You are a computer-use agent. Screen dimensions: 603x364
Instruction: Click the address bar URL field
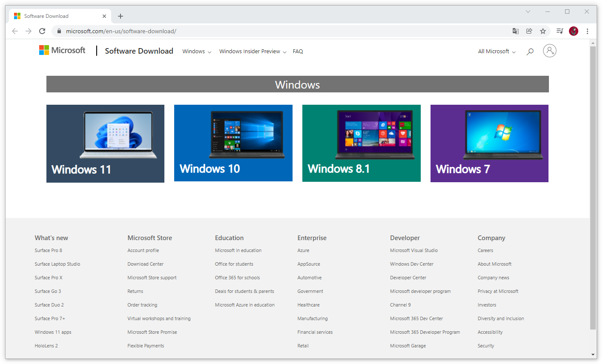pos(256,31)
